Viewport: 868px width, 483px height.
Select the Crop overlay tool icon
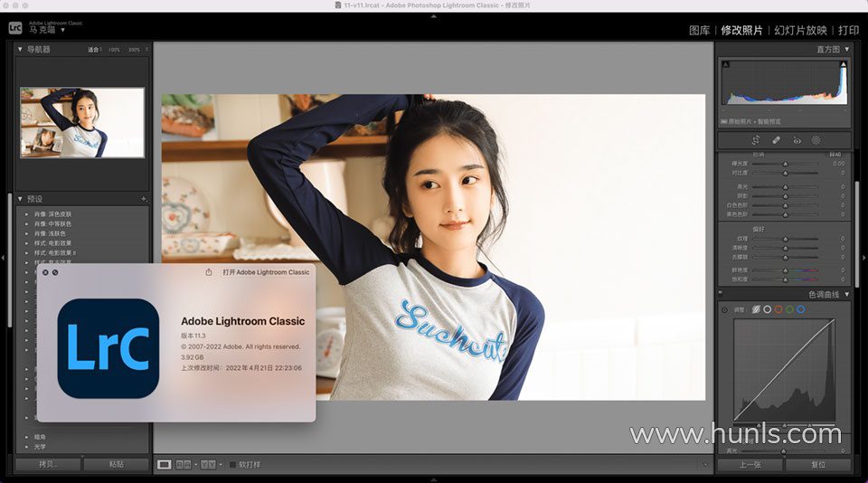(756, 140)
